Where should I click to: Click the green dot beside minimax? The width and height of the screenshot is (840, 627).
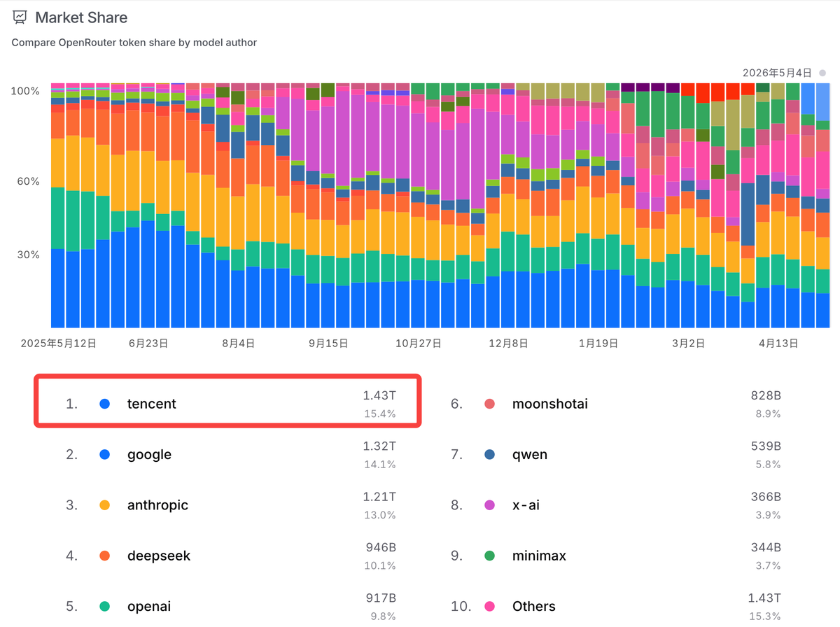(x=490, y=556)
